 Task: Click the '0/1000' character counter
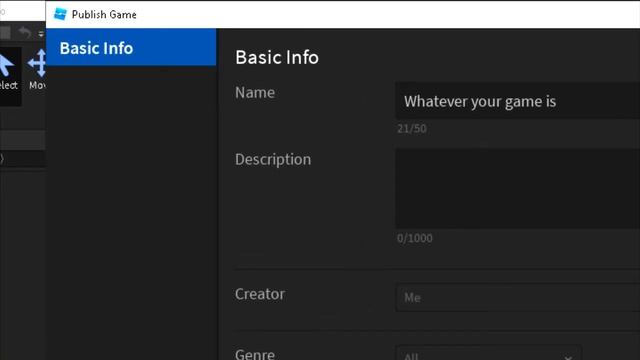coord(414,238)
